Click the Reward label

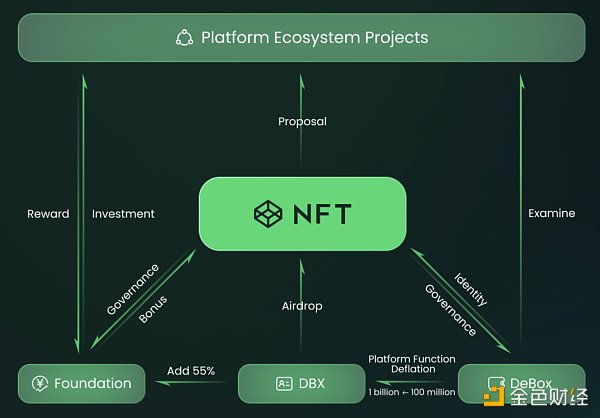click(x=48, y=214)
